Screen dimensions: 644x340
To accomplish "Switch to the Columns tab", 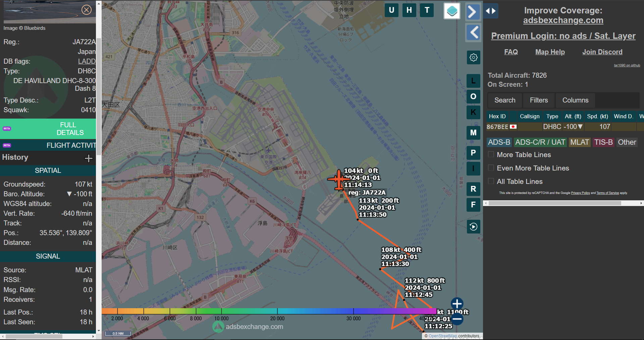I will click(575, 100).
